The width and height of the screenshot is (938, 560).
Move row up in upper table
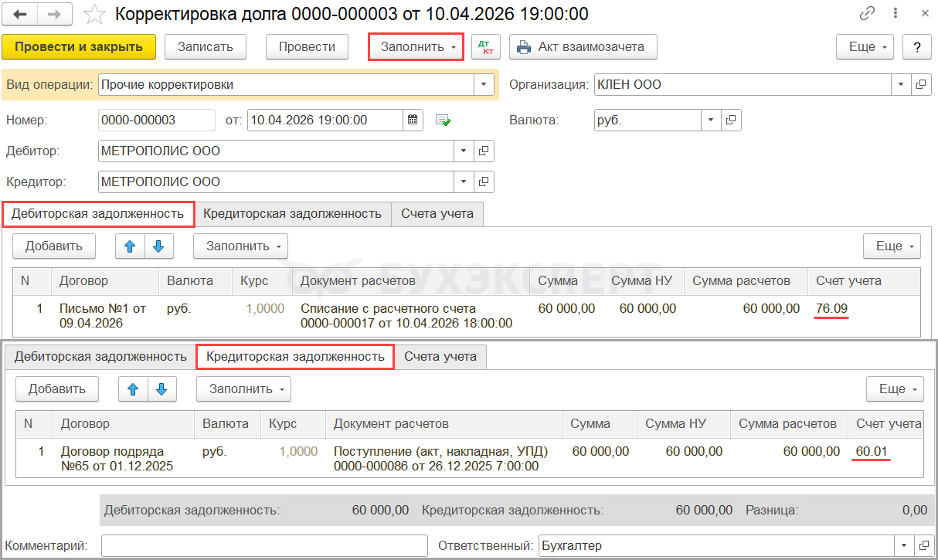tap(130, 246)
